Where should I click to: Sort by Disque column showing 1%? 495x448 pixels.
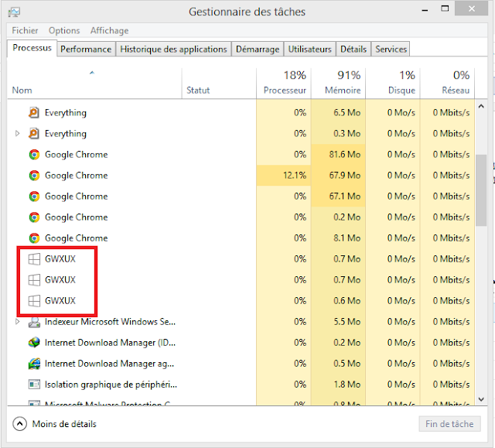point(393,84)
